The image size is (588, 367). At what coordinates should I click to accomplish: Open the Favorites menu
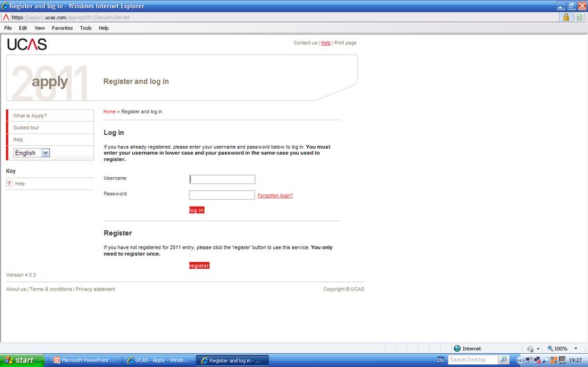tap(62, 28)
